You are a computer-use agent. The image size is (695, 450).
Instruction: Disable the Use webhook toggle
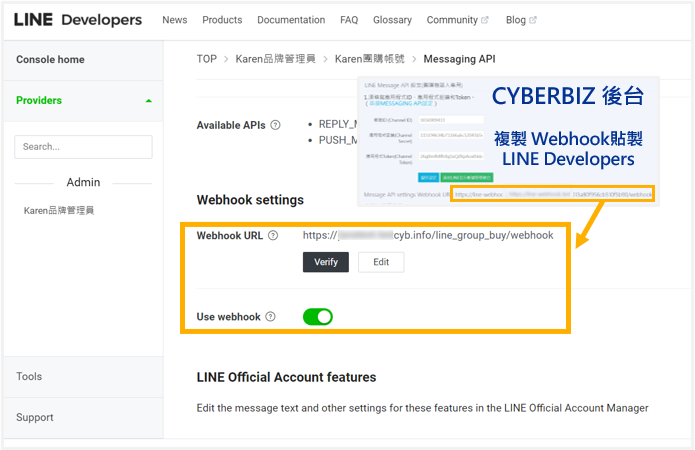tap(318, 317)
